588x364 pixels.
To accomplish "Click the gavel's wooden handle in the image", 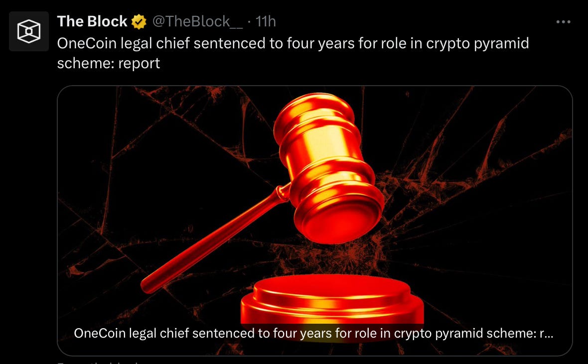I will (214, 240).
